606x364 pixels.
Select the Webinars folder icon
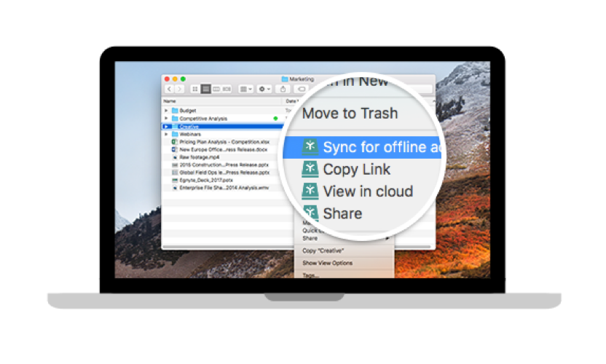175,135
